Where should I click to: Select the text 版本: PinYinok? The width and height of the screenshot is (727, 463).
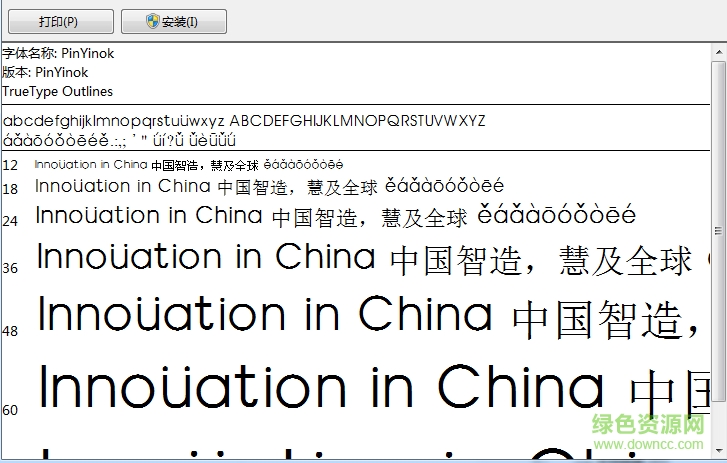45,72
